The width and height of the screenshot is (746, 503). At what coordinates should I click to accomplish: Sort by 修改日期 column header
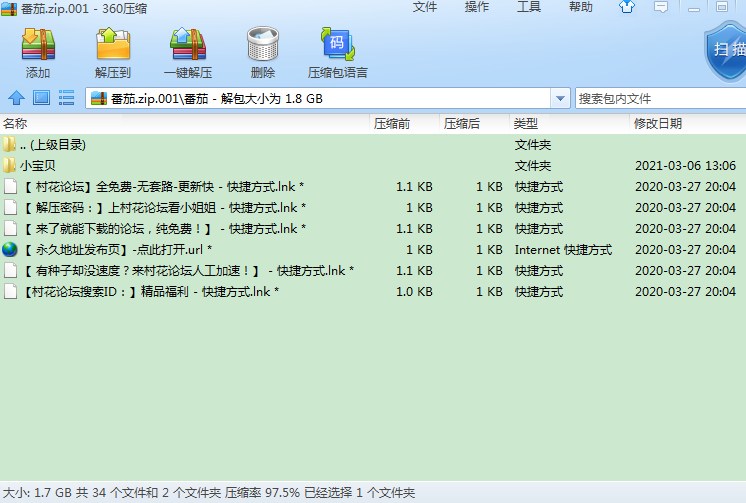coord(658,123)
